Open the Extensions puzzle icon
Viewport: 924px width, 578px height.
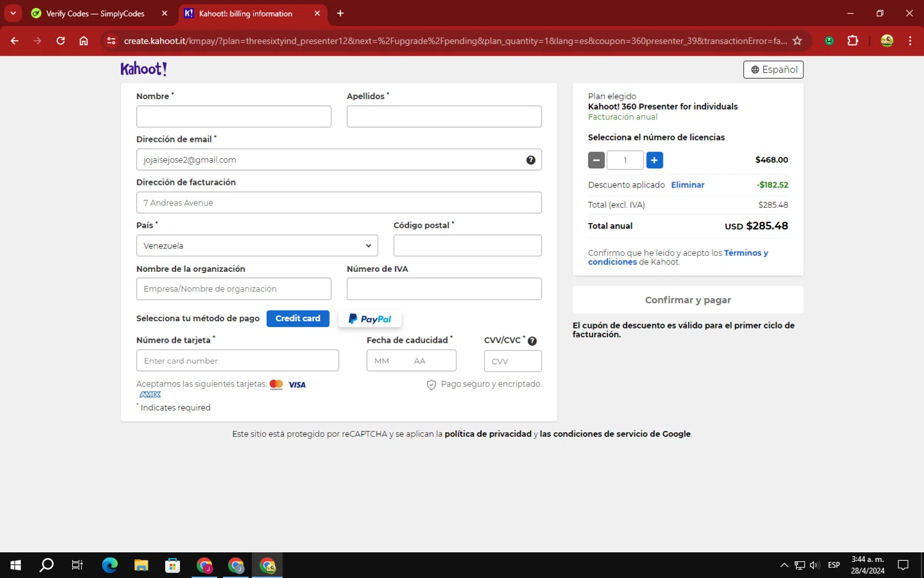pyautogui.click(x=853, y=41)
